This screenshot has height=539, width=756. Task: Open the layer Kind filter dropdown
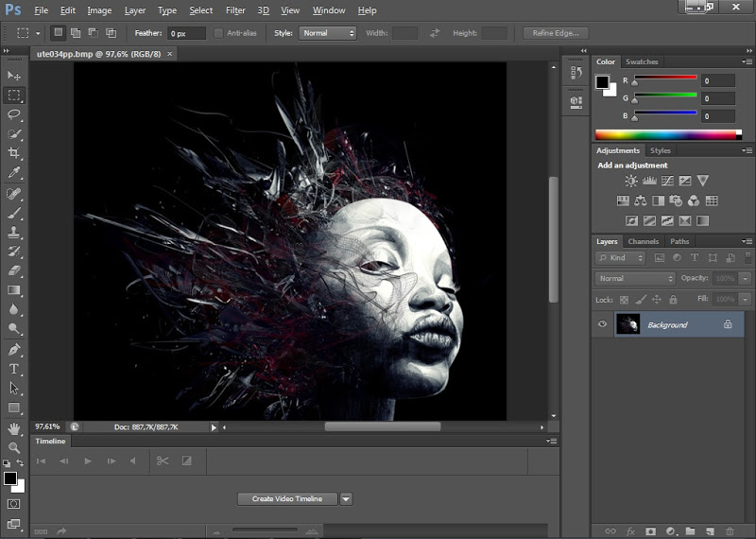click(x=620, y=257)
